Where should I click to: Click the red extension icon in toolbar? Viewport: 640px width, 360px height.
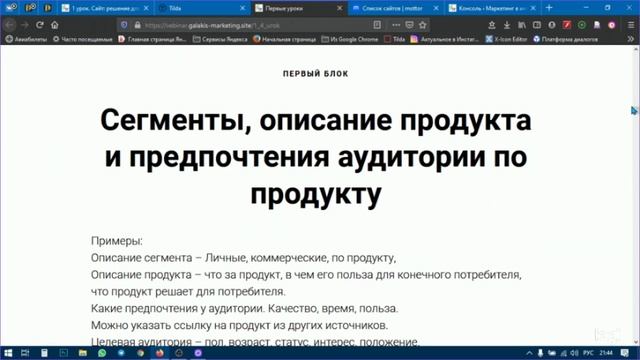(567, 25)
